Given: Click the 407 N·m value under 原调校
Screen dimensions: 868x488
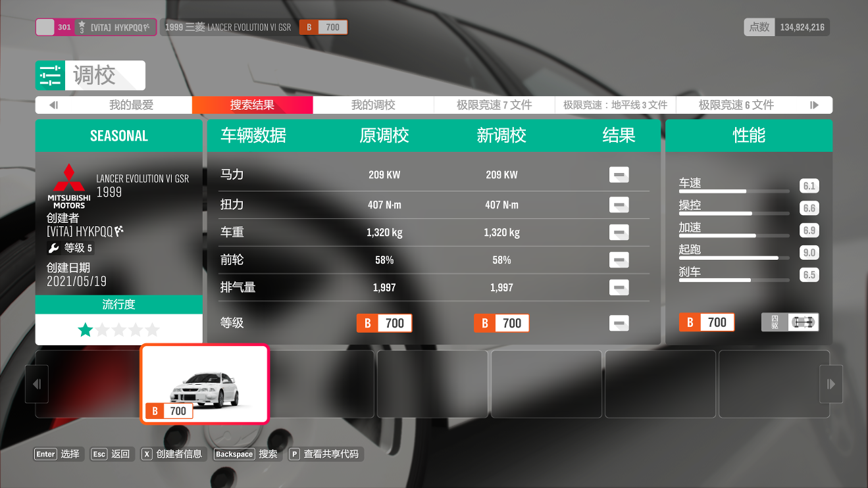Looking at the screenshot, I should [384, 205].
